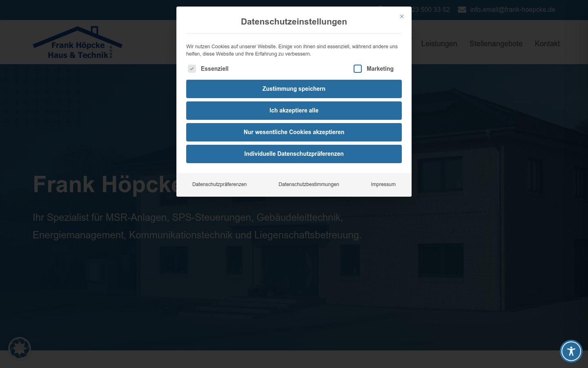Click the 'Wir nutzen Cookies' description text
588x368 pixels.
click(x=292, y=50)
